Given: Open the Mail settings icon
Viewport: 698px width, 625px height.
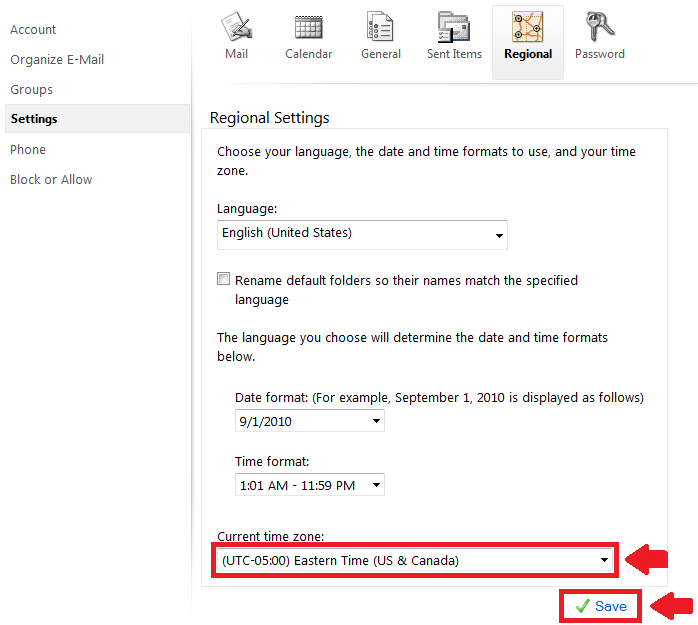Looking at the screenshot, I should [236, 26].
